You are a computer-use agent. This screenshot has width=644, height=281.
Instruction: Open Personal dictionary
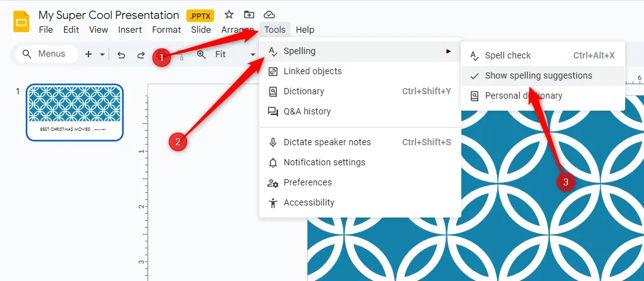pyautogui.click(x=542, y=96)
